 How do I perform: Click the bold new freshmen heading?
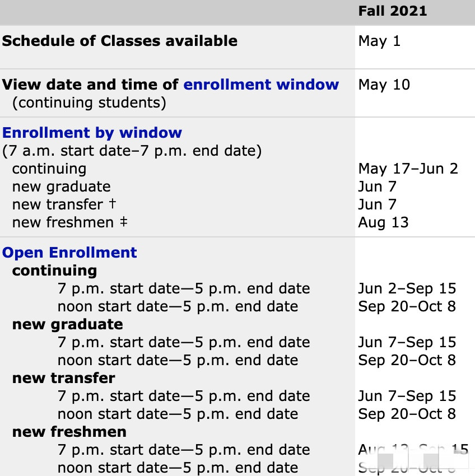(69, 432)
